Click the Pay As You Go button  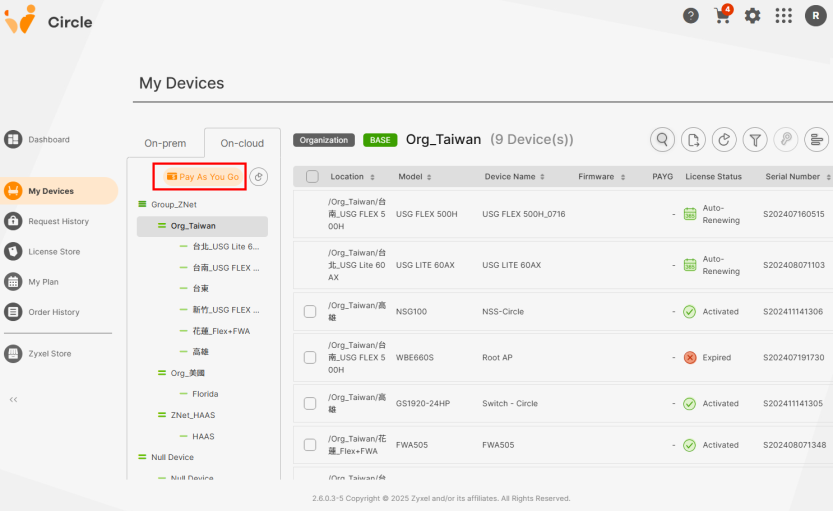pos(203,177)
